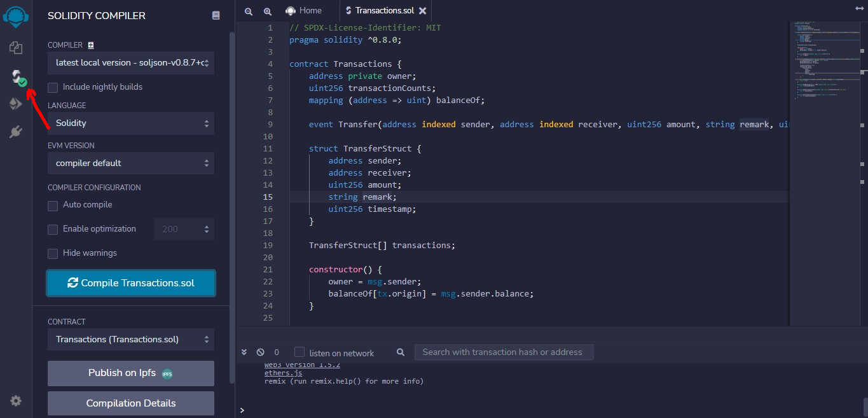
Task: Click the 'uint256 transactionCounts;' line
Action: [x=372, y=88]
